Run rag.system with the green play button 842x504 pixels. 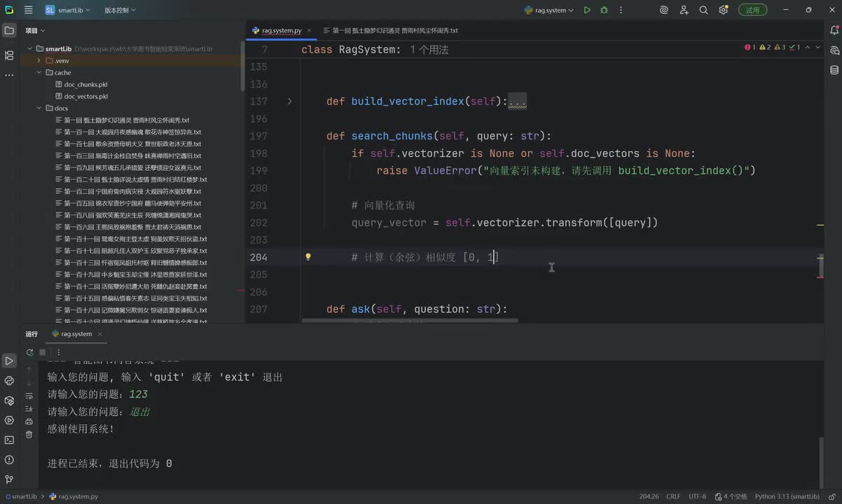point(587,10)
